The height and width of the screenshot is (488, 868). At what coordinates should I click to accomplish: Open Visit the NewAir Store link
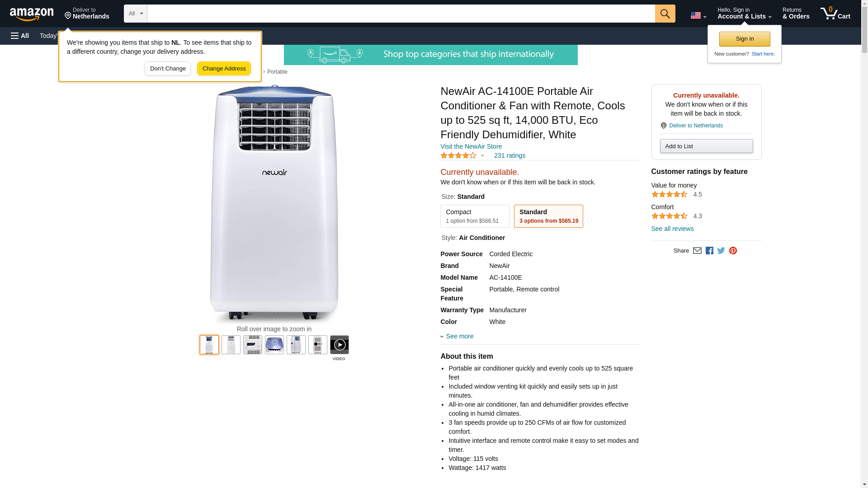(x=471, y=146)
